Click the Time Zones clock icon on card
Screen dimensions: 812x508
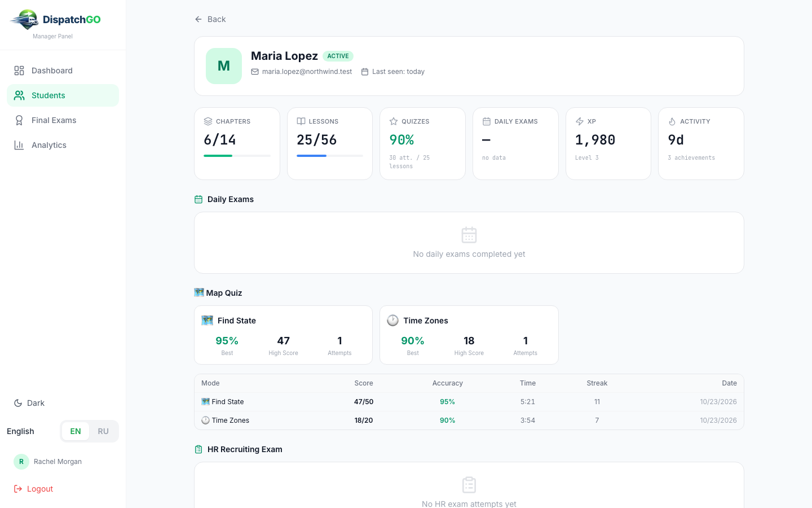[393, 321]
